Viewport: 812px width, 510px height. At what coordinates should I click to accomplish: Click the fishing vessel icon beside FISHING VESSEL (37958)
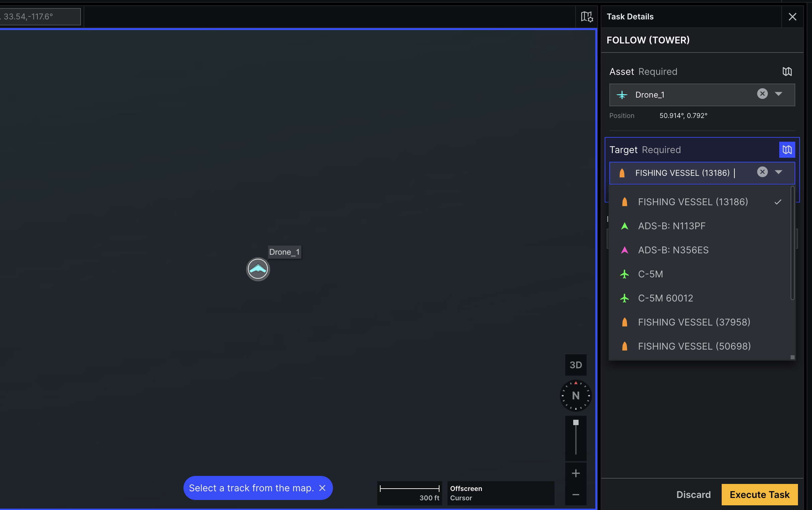point(625,322)
